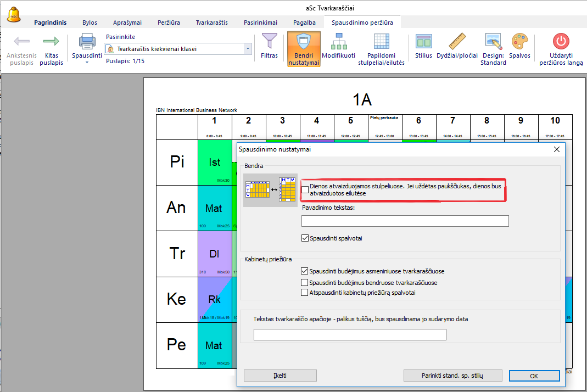
Task: Switch to the Tvarkaraštis tab
Action: (x=211, y=23)
